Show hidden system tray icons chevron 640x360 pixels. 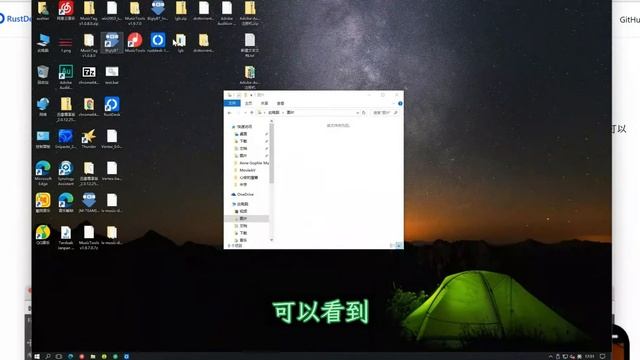[x=551, y=356]
